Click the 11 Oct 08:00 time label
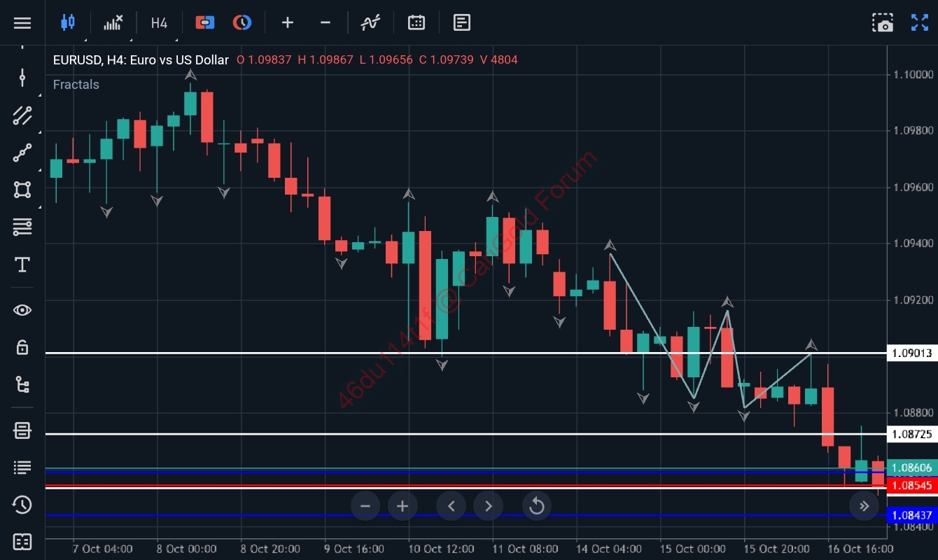Image resolution: width=938 pixels, height=560 pixels. click(525, 549)
